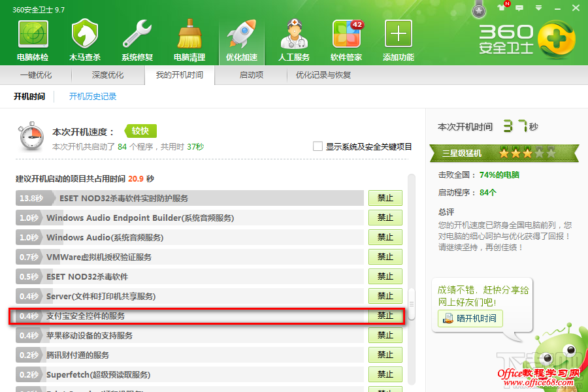Open 启动项 tab
588x392 pixels.
click(252, 75)
